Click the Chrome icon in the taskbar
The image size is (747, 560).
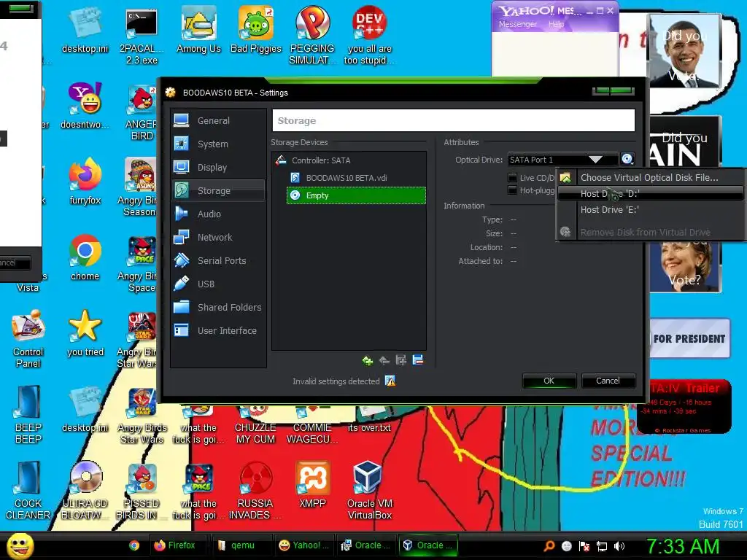tap(134, 545)
